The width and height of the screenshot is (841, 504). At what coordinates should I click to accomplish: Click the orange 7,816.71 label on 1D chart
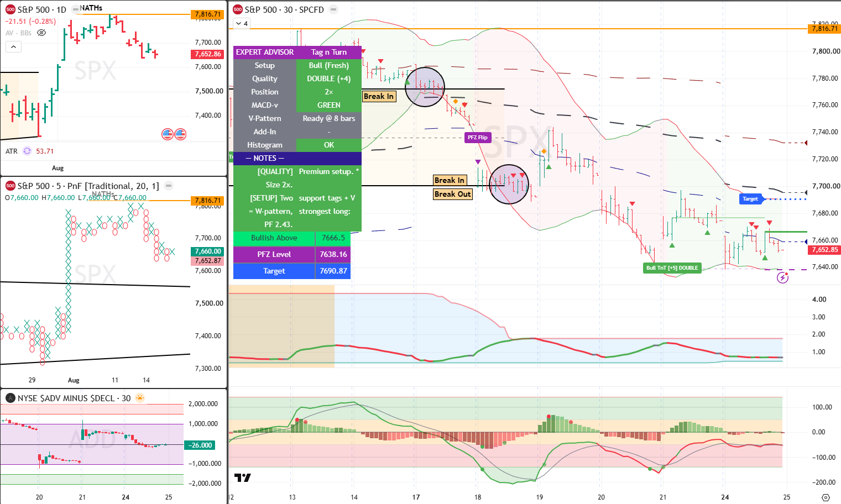coord(207,14)
